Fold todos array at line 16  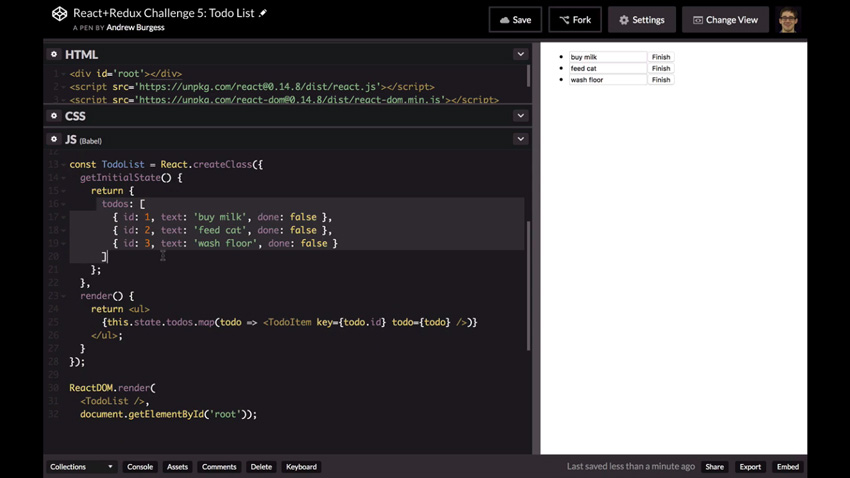(x=63, y=204)
